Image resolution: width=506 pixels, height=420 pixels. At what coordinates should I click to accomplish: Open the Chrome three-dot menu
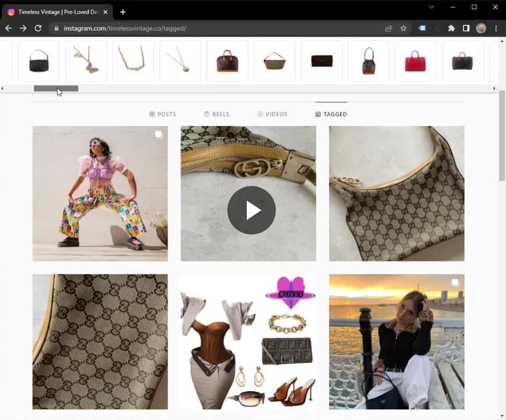click(x=496, y=29)
